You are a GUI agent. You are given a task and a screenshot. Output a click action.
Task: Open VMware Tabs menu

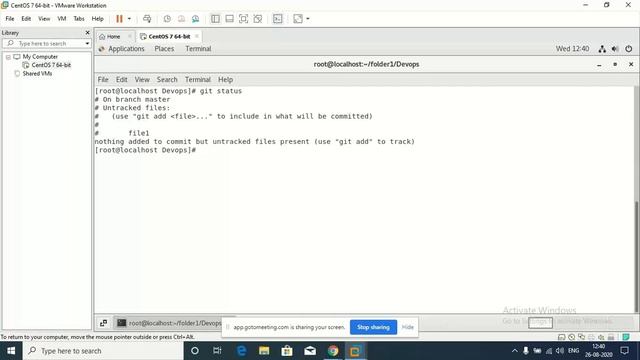pyautogui.click(x=79, y=19)
